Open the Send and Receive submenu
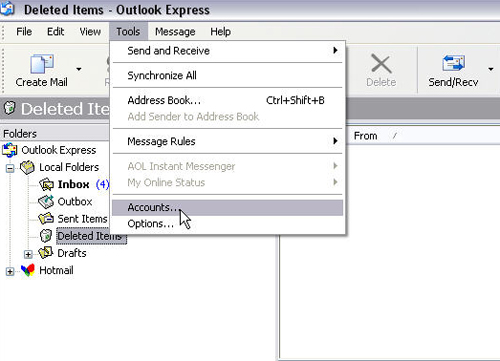500x361 pixels. pyautogui.click(x=228, y=51)
